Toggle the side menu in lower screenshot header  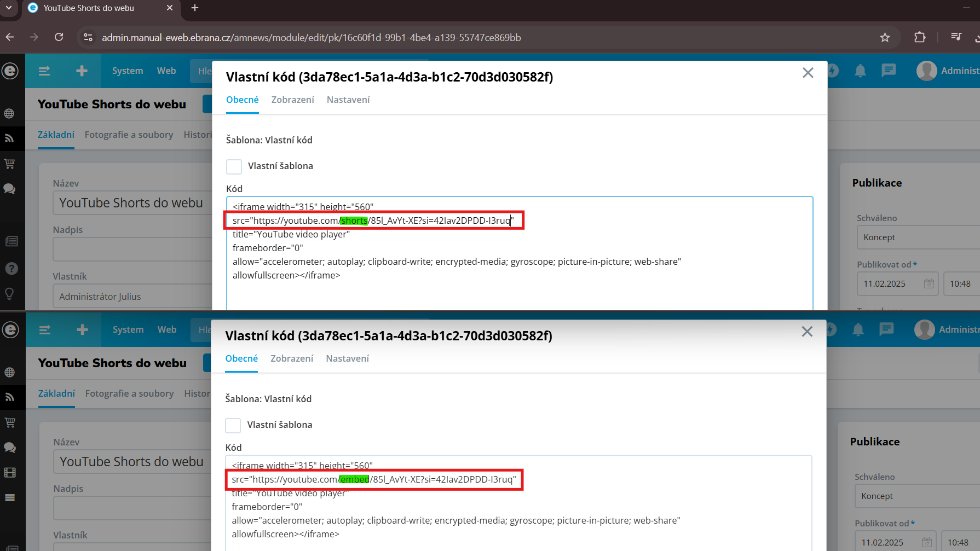(45, 330)
